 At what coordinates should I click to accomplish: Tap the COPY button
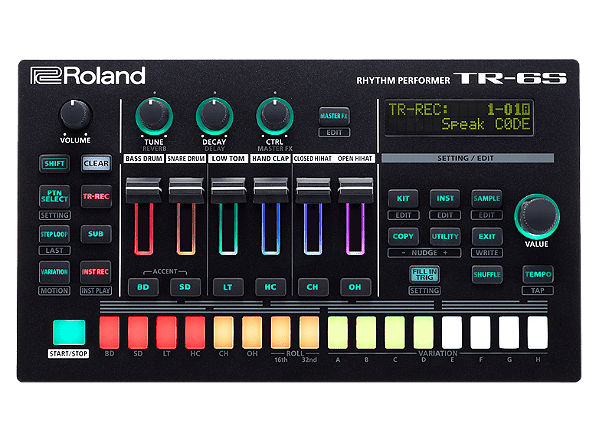[x=403, y=236]
